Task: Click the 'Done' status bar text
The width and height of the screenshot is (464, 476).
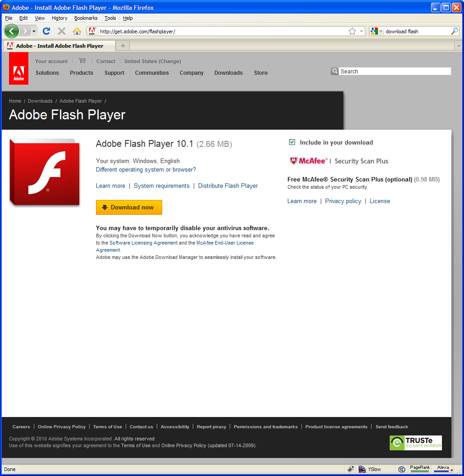Action: [x=10, y=469]
